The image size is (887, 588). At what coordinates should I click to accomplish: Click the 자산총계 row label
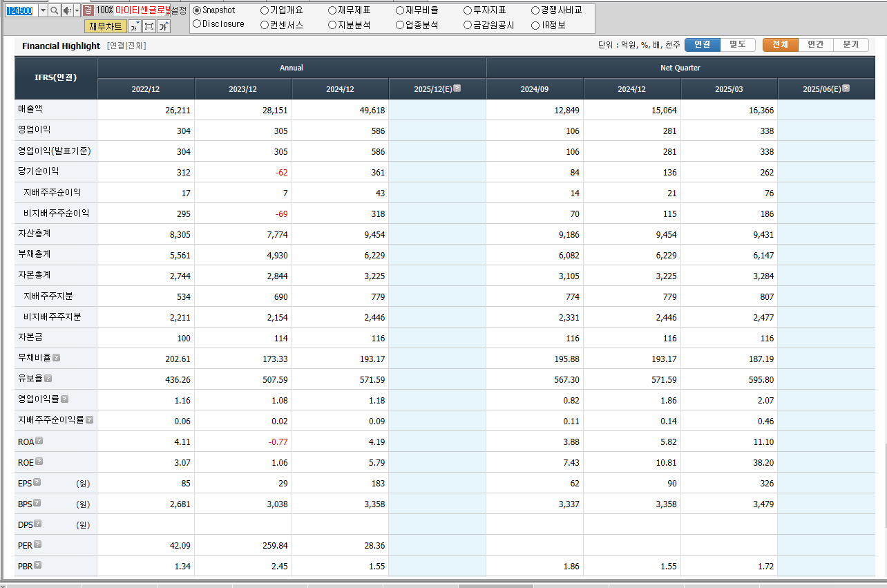(x=35, y=233)
